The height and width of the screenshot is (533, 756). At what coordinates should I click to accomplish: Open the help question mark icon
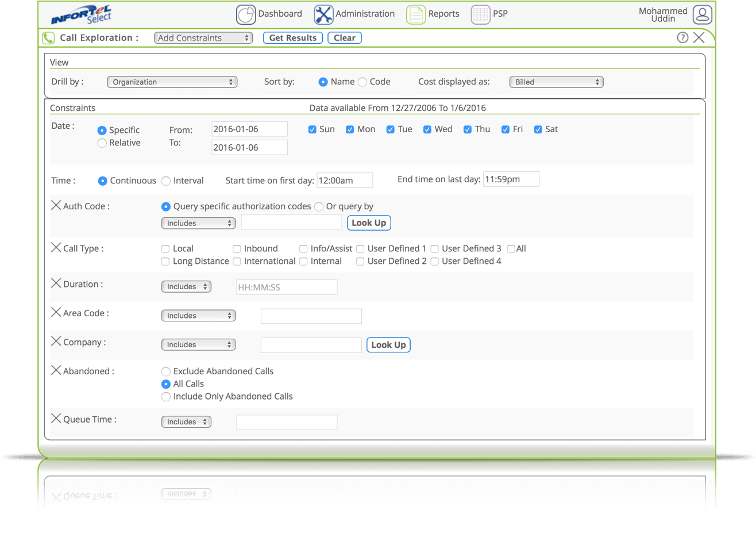pyautogui.click(x=682, y=37)
